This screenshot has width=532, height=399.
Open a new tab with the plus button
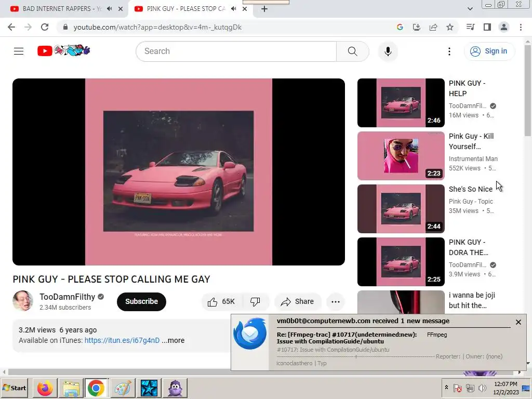pyautogui.click(x=264, y=9)
